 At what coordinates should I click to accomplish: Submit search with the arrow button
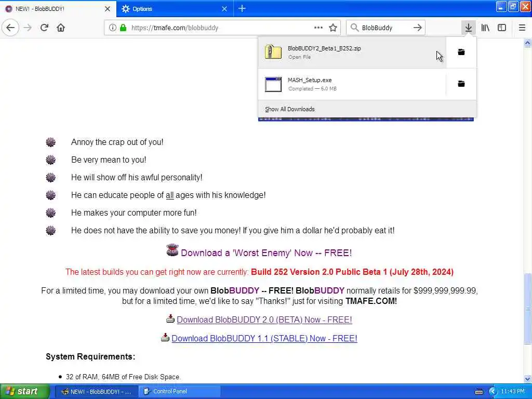(418, 28)
